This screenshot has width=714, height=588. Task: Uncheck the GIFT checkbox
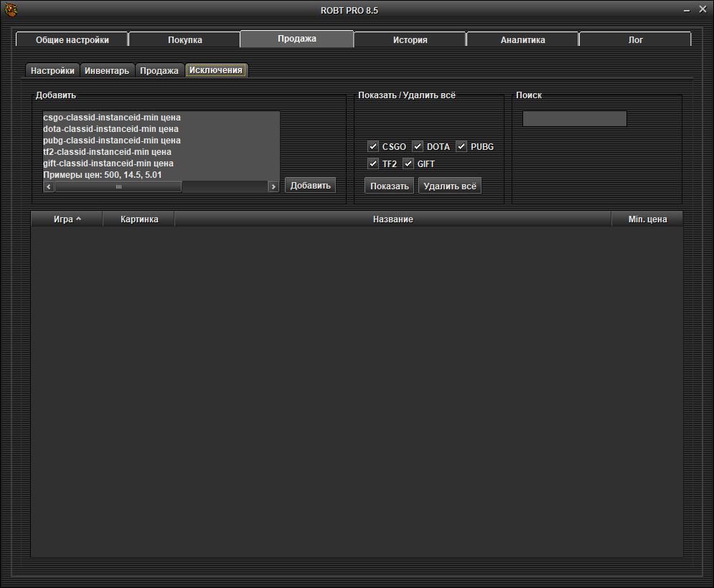coord(408,163)
